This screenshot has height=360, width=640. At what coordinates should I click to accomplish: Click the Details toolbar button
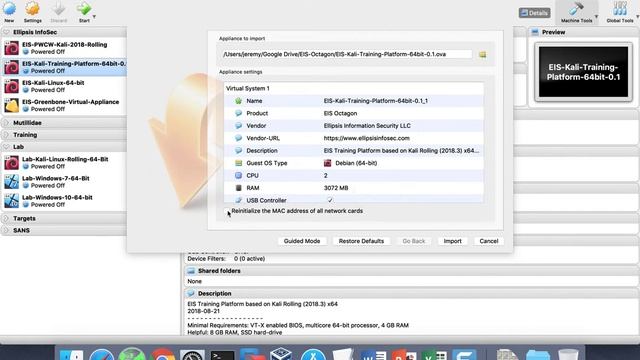pos(534,13)
